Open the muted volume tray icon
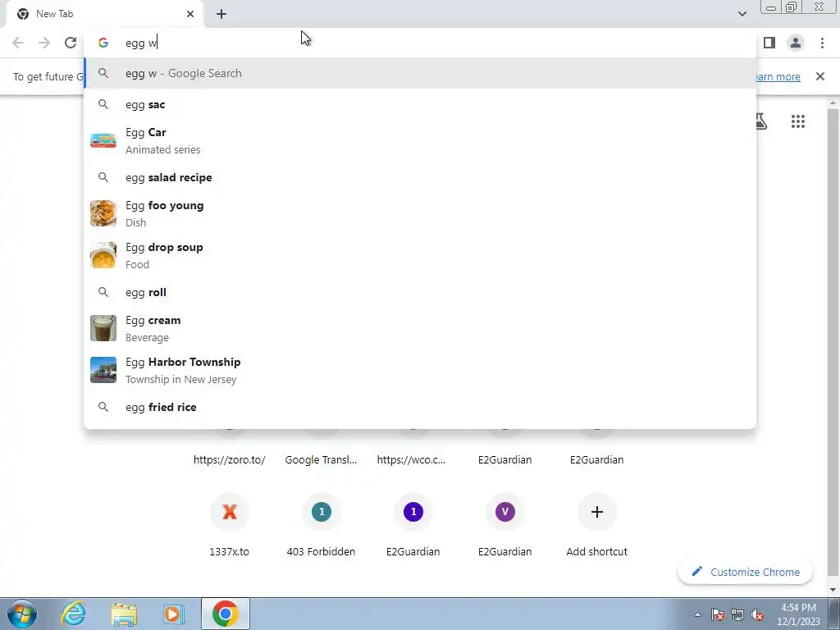This screenshot has height=630, width=840. click(x=757, y=614)
